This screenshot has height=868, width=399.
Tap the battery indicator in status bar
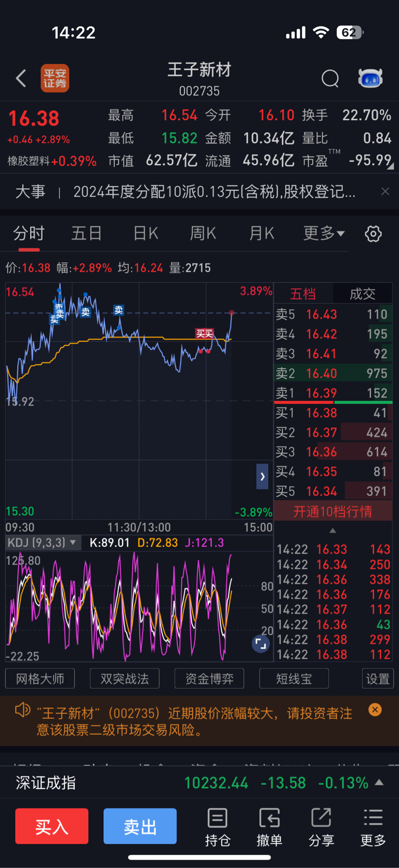pos(350,33)
